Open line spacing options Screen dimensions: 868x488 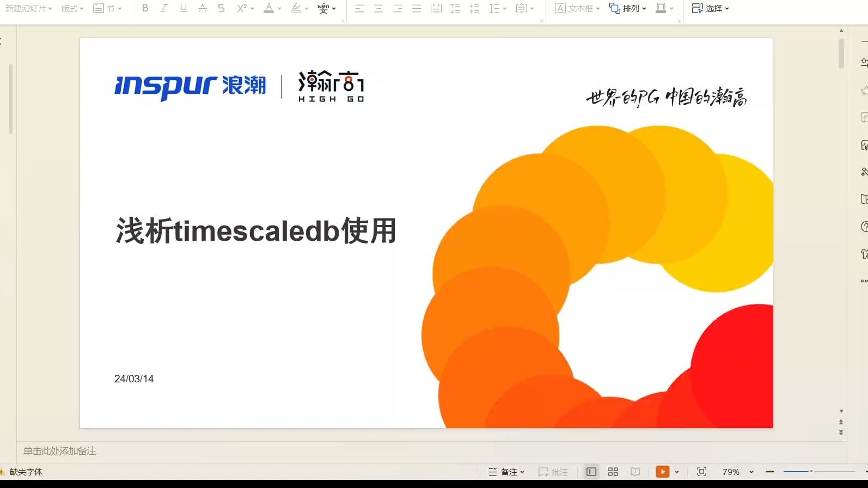point(497,8)
